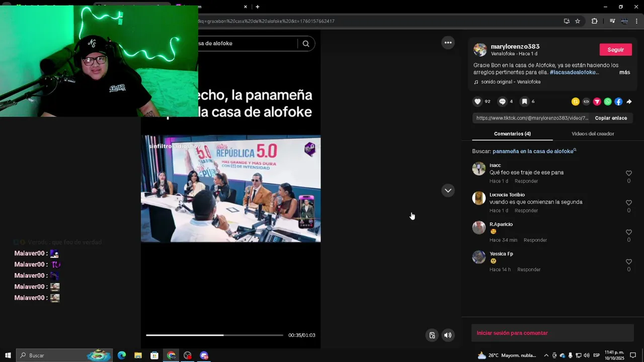Viewport: 644px width, 362px height.
Task: Open the Chrome three-dot menu
Action: (637, 21)
